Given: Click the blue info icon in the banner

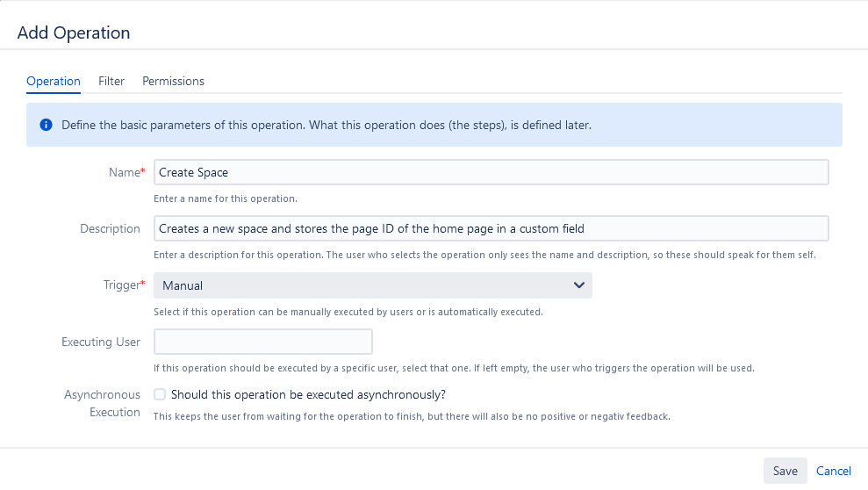Looking at the screenshot, I should [46, 125].
